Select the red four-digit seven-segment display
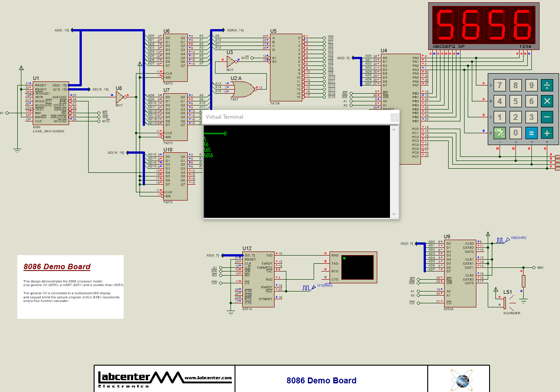Viewport: 560px width, 392px height. tap(483, 25)
